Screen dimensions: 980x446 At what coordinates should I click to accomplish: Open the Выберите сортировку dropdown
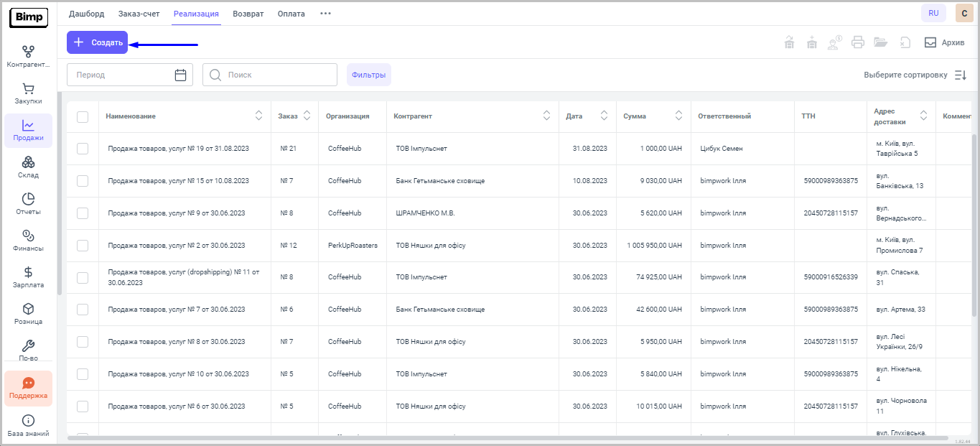[x=915, y=75]
